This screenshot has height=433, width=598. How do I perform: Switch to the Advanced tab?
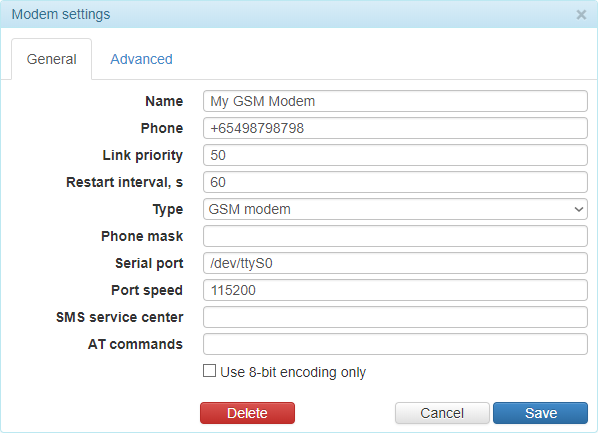tap(141, 59)
